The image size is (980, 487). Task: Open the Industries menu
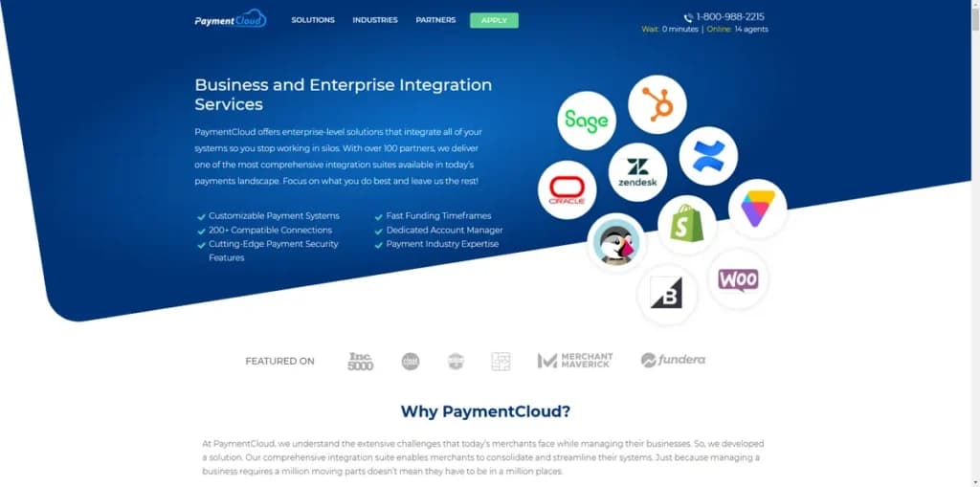click(375, 20)
